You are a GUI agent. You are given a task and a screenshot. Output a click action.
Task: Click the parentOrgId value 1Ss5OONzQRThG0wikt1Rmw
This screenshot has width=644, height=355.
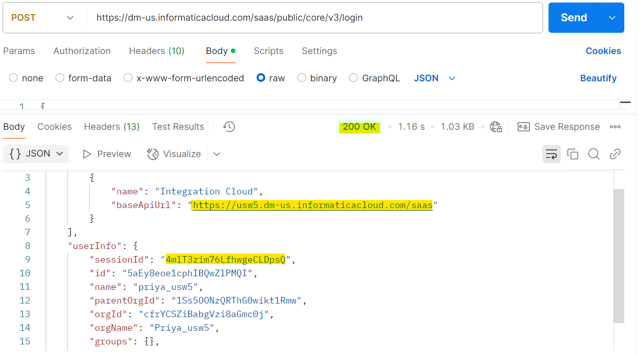click(236, 300)
